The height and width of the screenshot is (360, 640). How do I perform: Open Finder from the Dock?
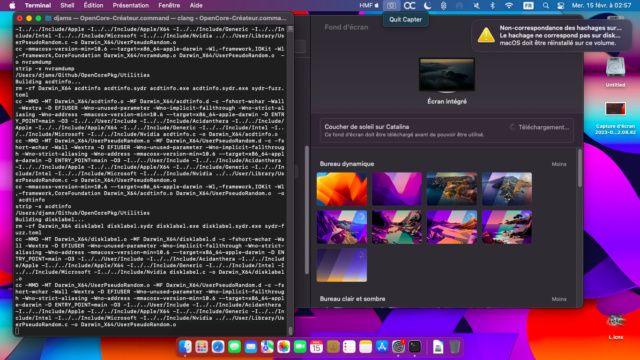click(185, 347)
